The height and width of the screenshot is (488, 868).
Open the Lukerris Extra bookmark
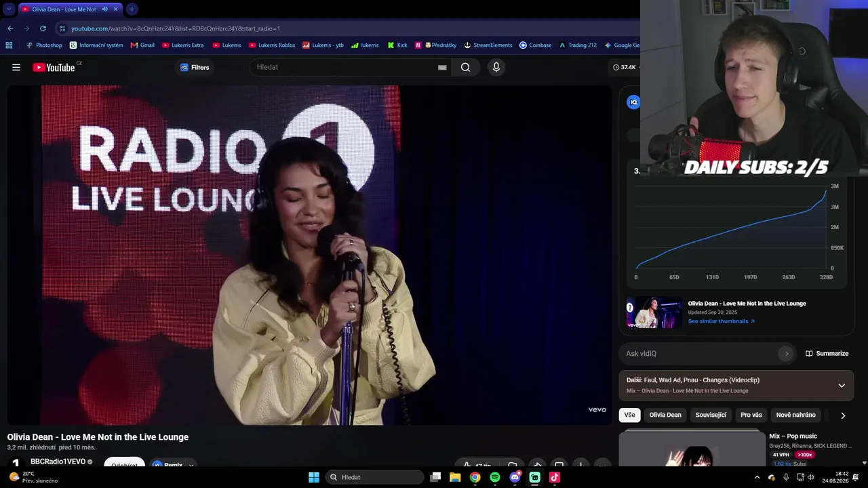click(182, 45)
